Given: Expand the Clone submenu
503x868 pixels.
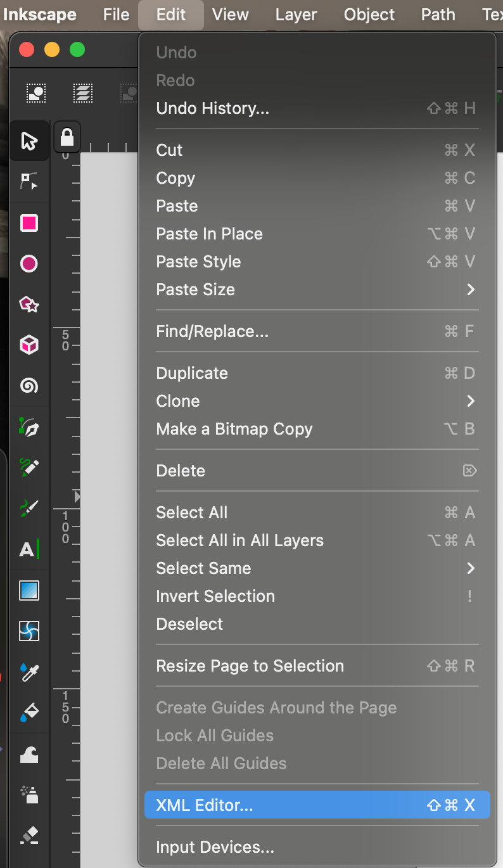Looking at the screenshot, I should tap(317, 401).
